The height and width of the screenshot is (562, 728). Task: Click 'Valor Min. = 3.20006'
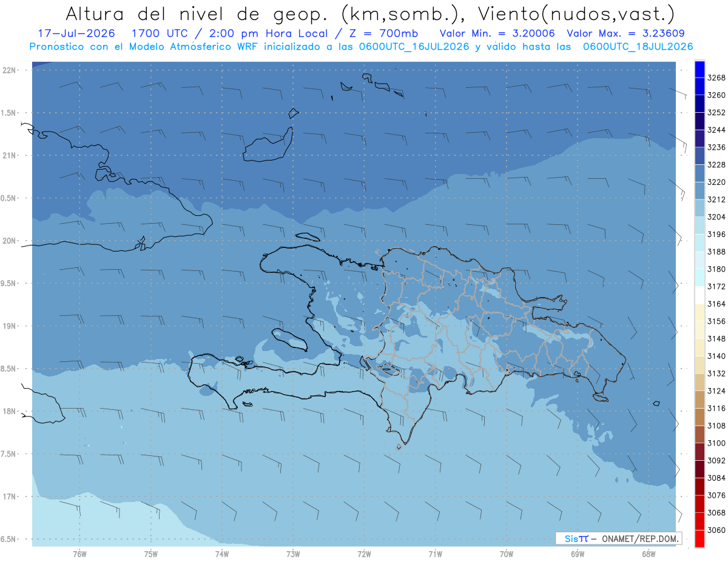coord(497,33)
